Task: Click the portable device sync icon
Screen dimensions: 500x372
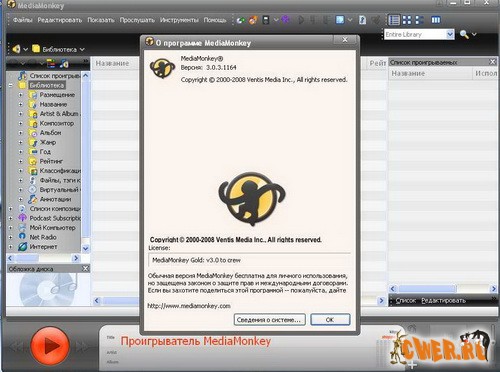Action: (x=266, y=20)
